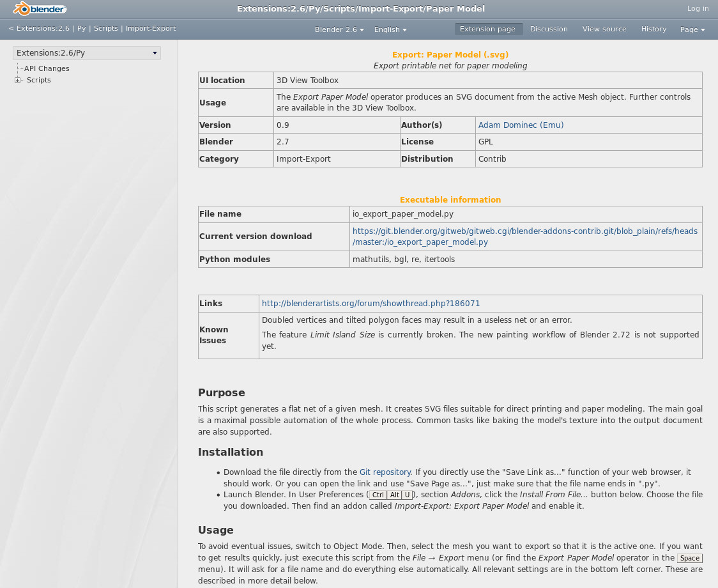
Task: Click the Space key label
Action: point(690,558)
